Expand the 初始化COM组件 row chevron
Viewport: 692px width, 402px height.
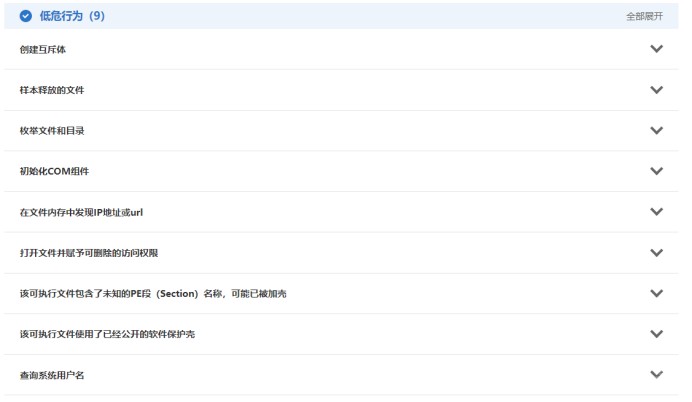[x=656, y=171]
